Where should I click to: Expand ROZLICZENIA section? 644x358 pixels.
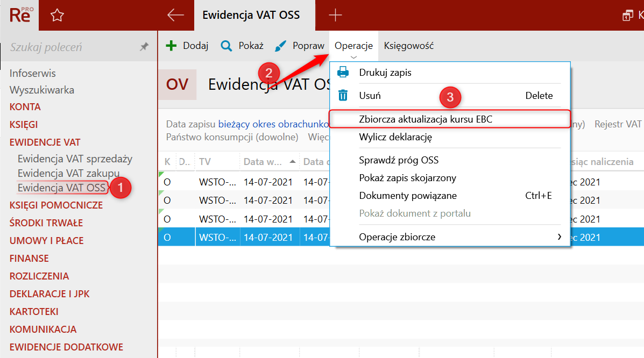tap(39, 276)
